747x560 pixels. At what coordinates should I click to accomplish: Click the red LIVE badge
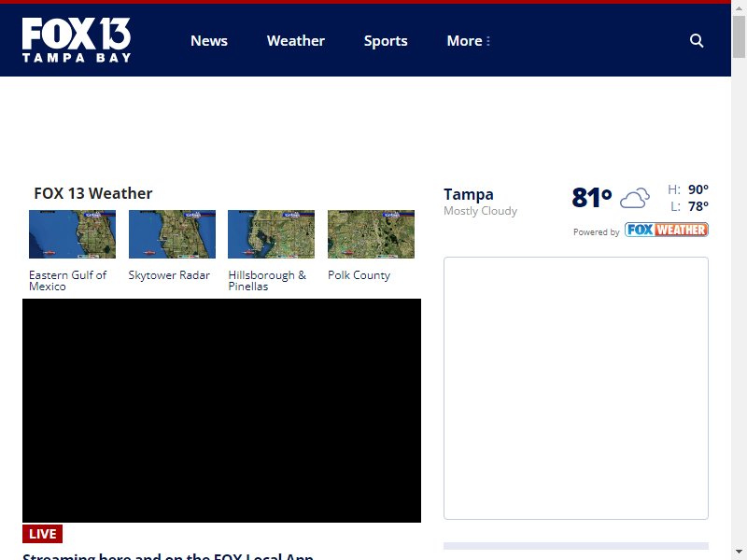click(x=42, y=534)
